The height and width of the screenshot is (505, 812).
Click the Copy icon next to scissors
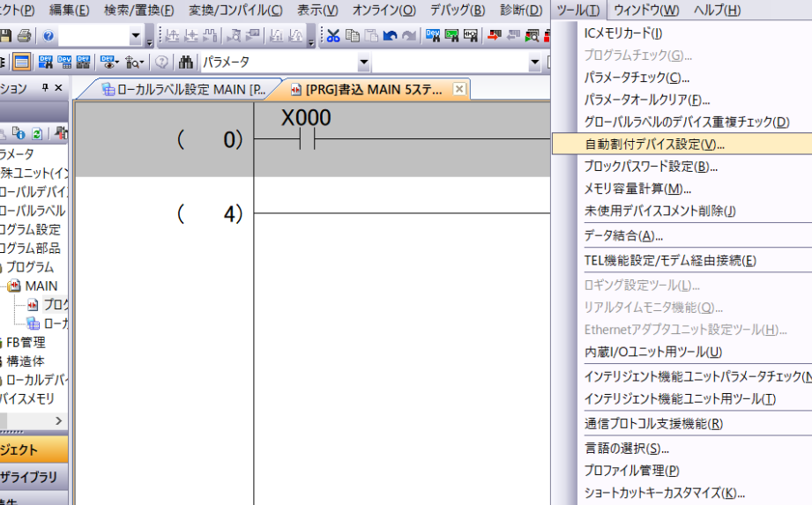click(353, 36)
